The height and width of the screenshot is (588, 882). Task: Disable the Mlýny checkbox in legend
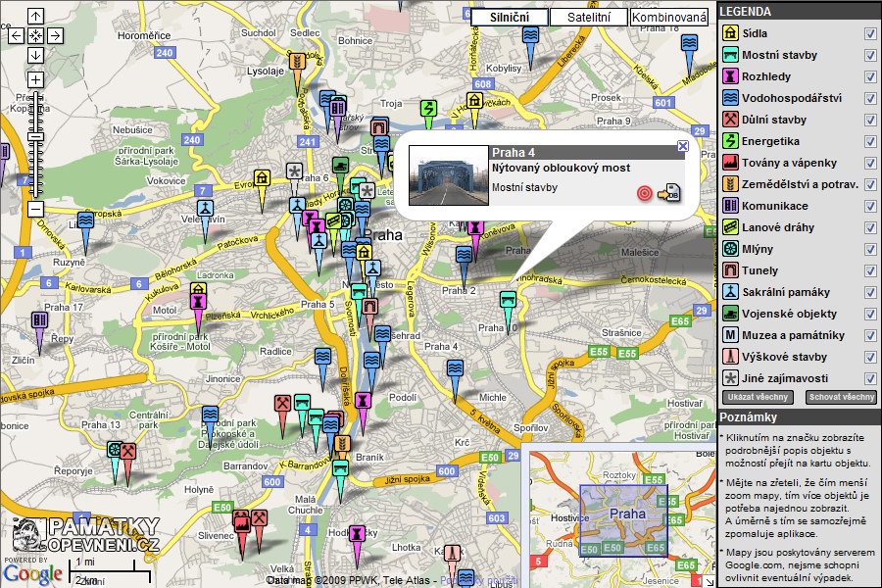[x=870, y=250]
